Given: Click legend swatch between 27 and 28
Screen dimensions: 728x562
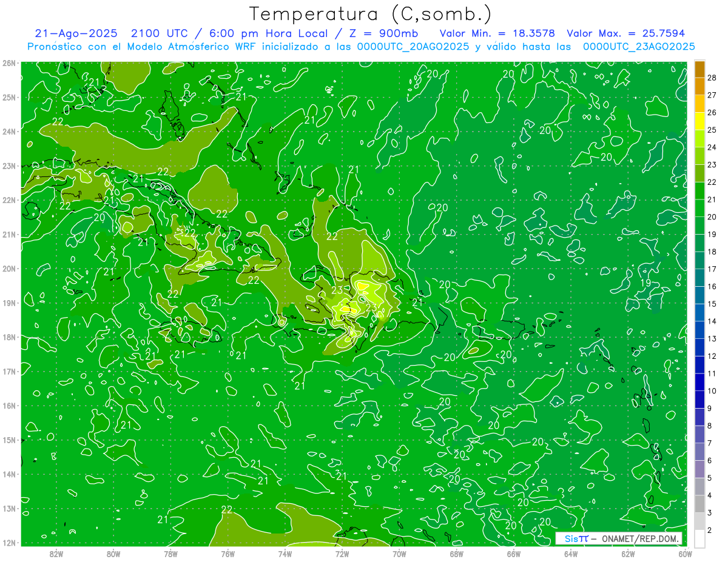Looking at the screenshot, I should pyautogui.click(x=699, y=86).
